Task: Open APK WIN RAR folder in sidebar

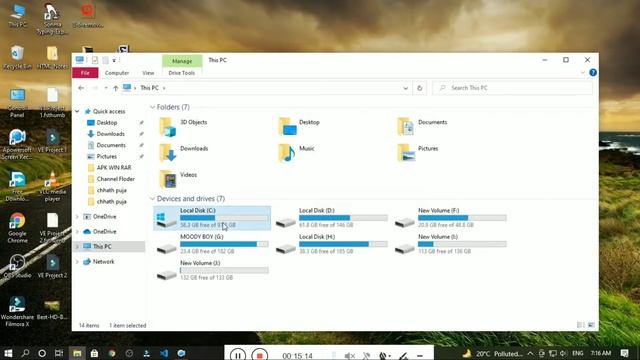Action: tap(113, 168)
